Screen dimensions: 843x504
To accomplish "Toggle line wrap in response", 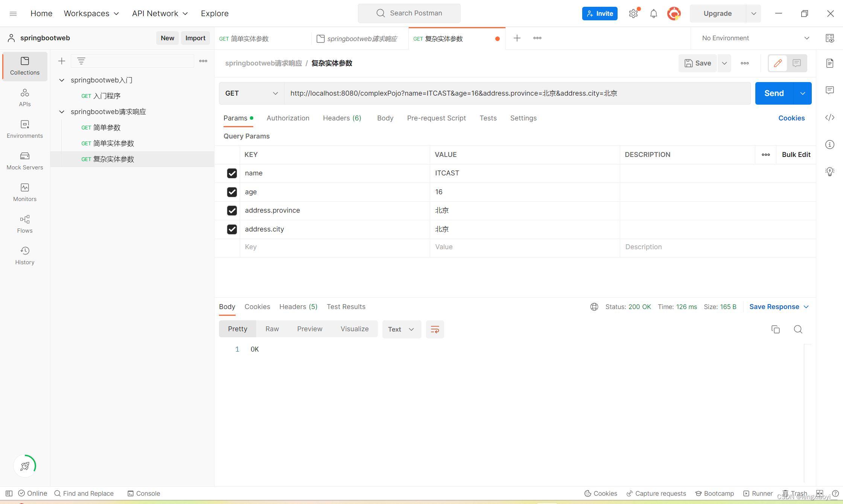I will [435, 329].
